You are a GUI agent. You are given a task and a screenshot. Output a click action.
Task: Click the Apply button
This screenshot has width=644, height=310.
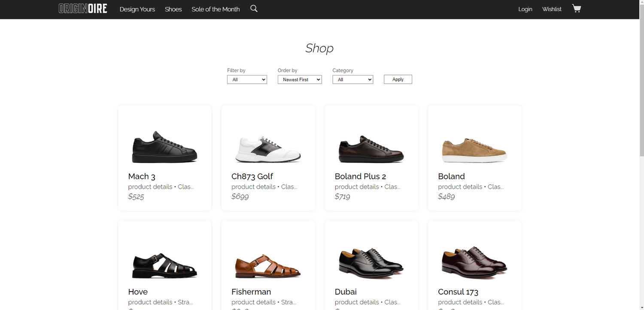tap(398, 79)
